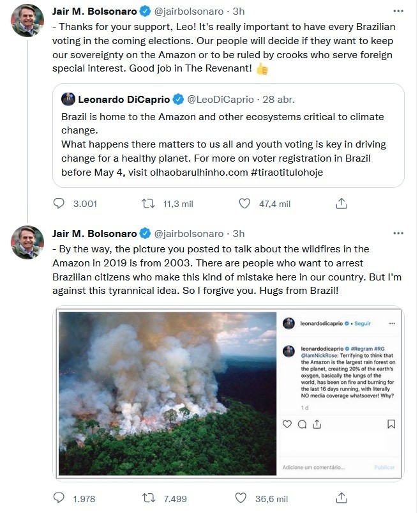Viewport: 420px width, 513px height.
Task: Open the Amazon wildfire photo
Action: [x=166, y=393]
